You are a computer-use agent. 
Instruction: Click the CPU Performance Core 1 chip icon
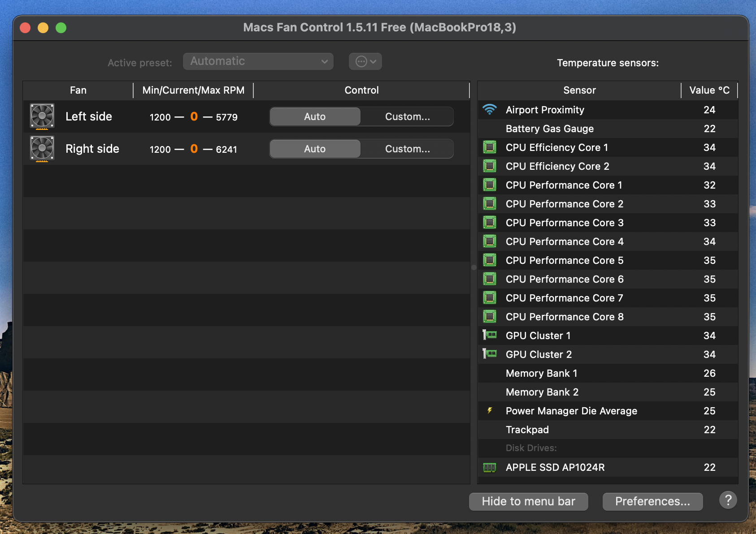490,185
